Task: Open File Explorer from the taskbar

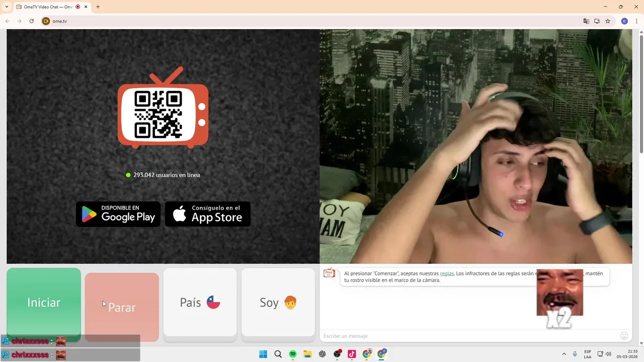Action: (307, 354)
